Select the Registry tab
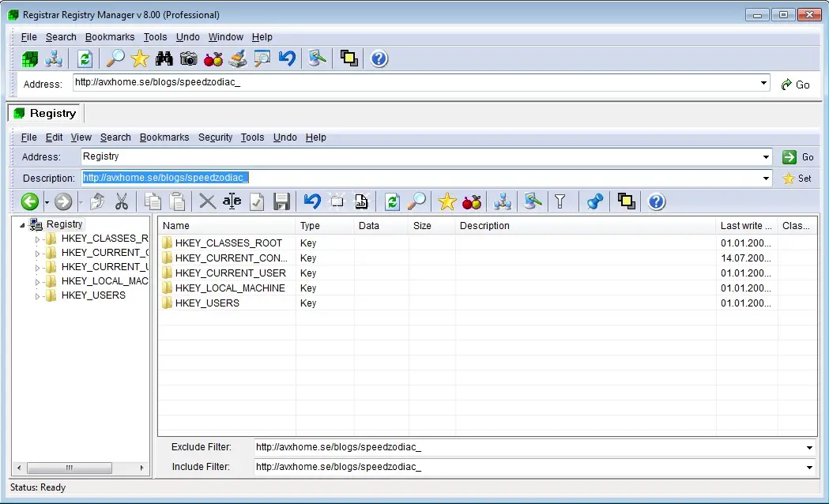 (x=45, y=113)
